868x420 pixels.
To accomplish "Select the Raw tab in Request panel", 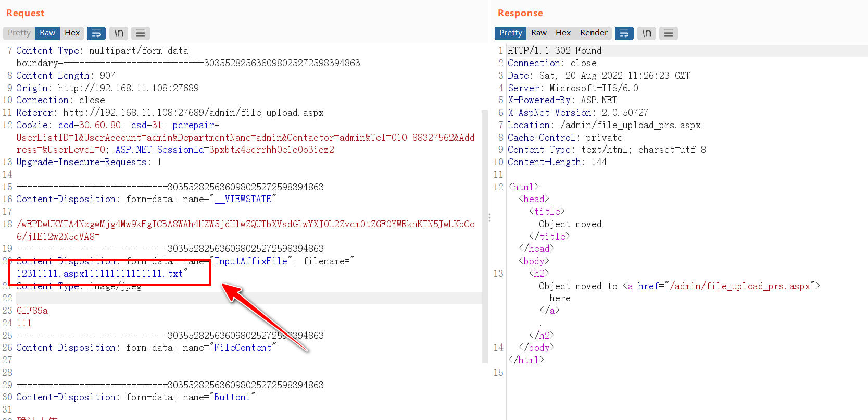I will tap(47, 33).
